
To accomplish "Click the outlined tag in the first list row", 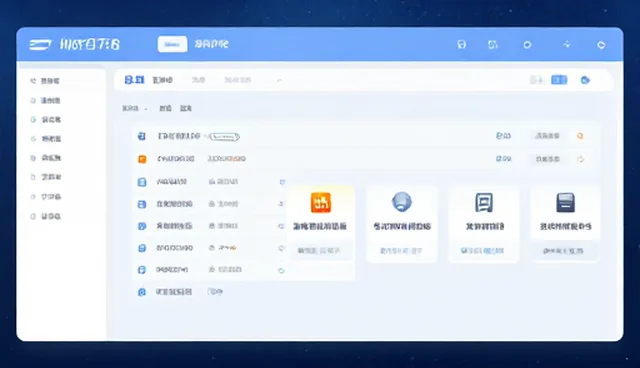I will coord(224,137).
